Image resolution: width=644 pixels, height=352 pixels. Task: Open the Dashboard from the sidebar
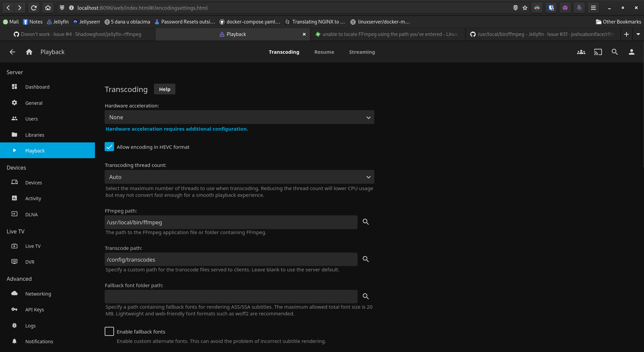pyautogui.click(x=37, y=87)
